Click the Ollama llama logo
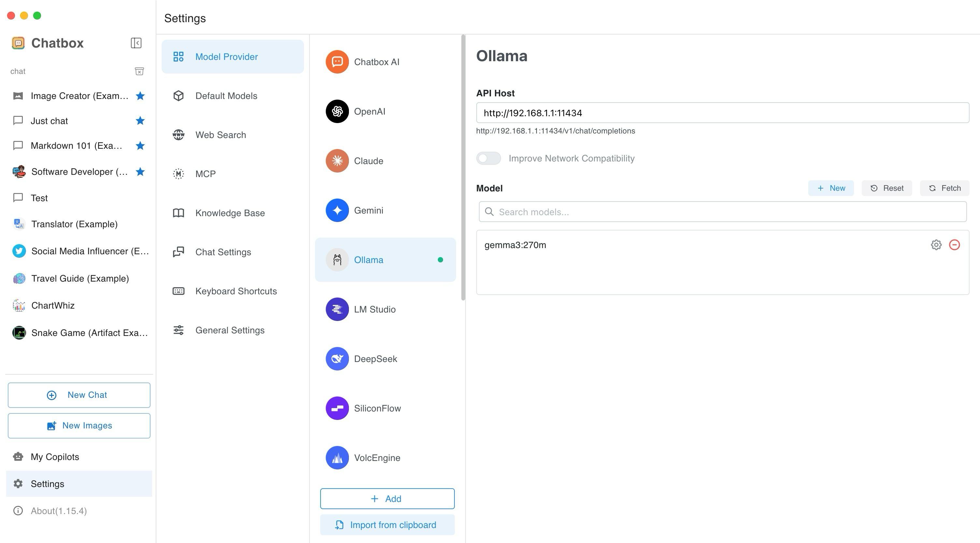The image size is (980, 543). coord(337,260)
